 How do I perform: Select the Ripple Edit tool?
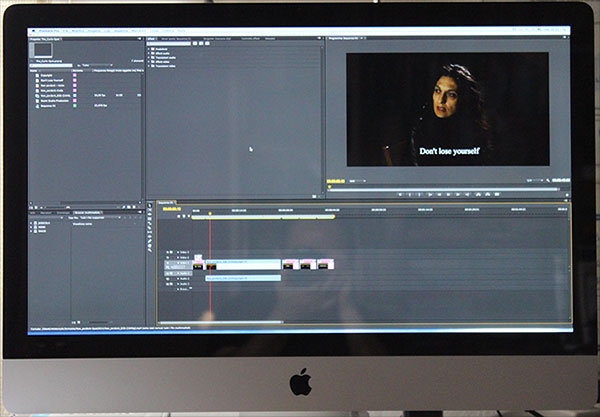click(x=150, y=214)
